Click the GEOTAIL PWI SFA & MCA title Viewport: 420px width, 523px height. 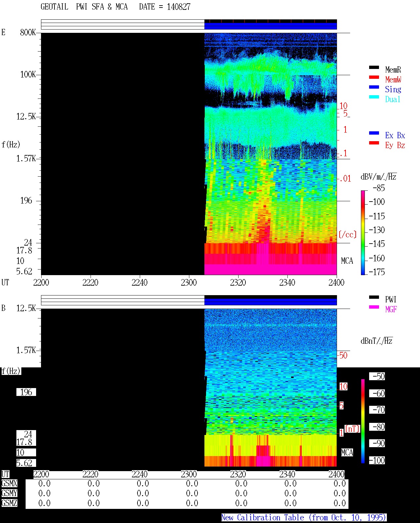tap(84, 7)
